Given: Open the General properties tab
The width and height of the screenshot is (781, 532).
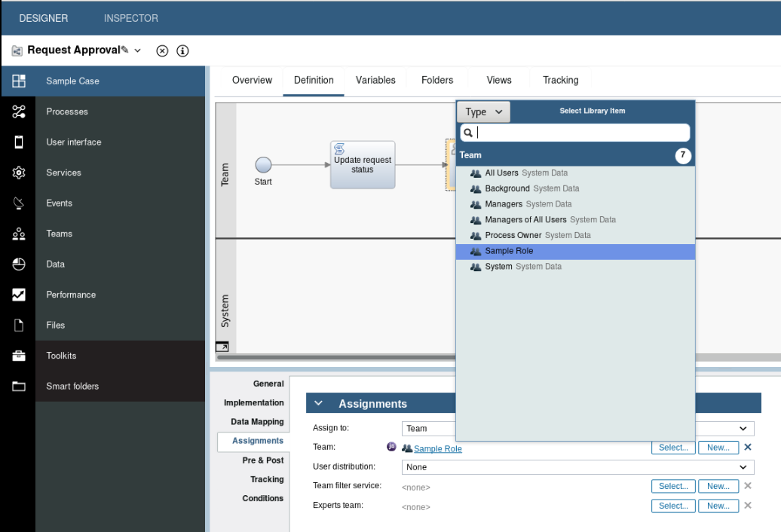Looking at the screenshot, I should [x=268, y=384].
